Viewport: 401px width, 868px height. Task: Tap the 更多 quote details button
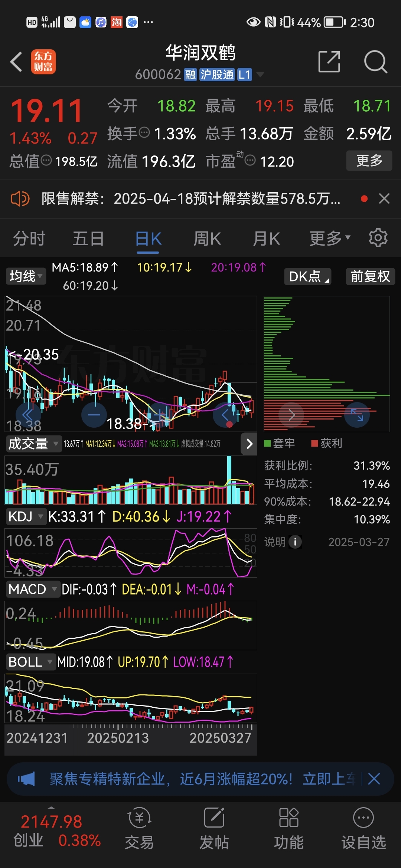point(369,161)
